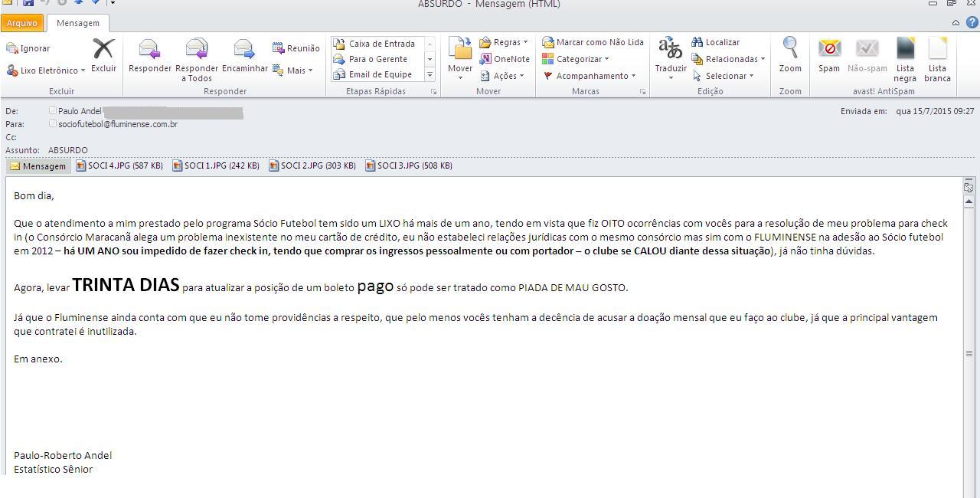Open the Acompanhamento flag dropdown
The image size is (980, 498).
[589, 76]
